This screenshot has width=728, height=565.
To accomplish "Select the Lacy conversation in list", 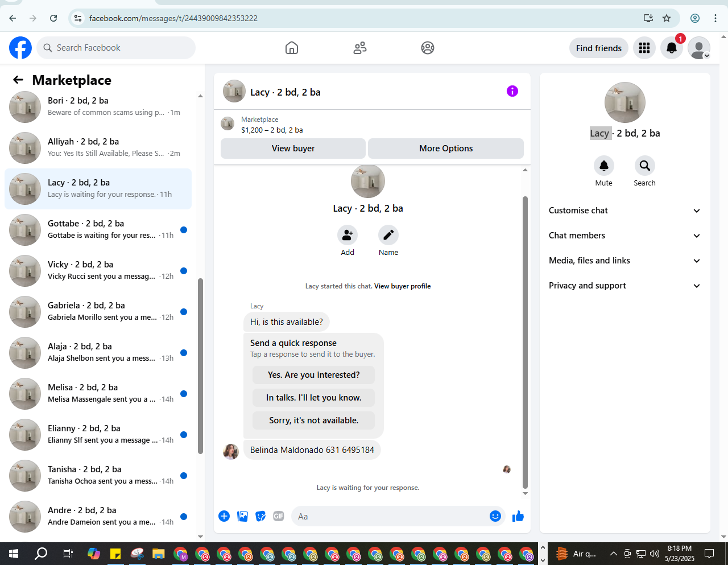I will coord(98,189).
